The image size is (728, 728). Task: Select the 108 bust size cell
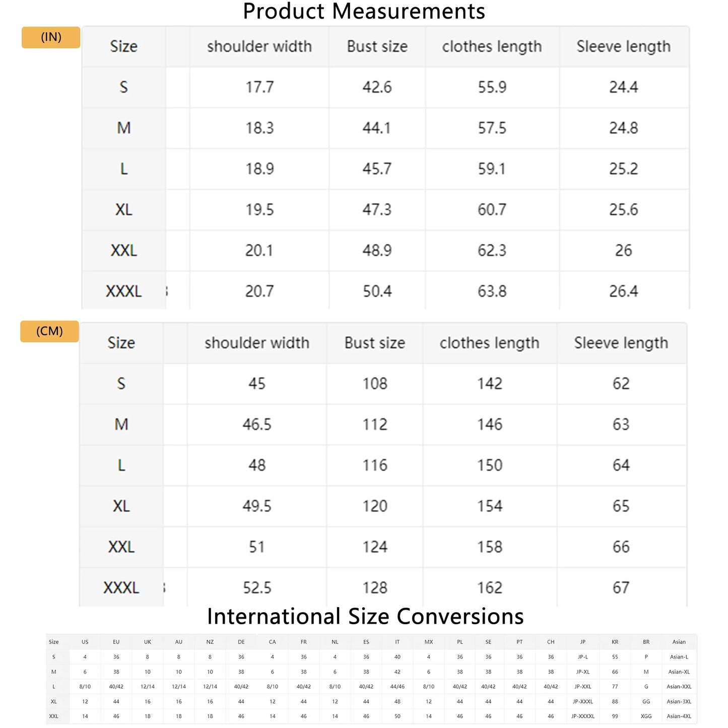tap(375, 383)
